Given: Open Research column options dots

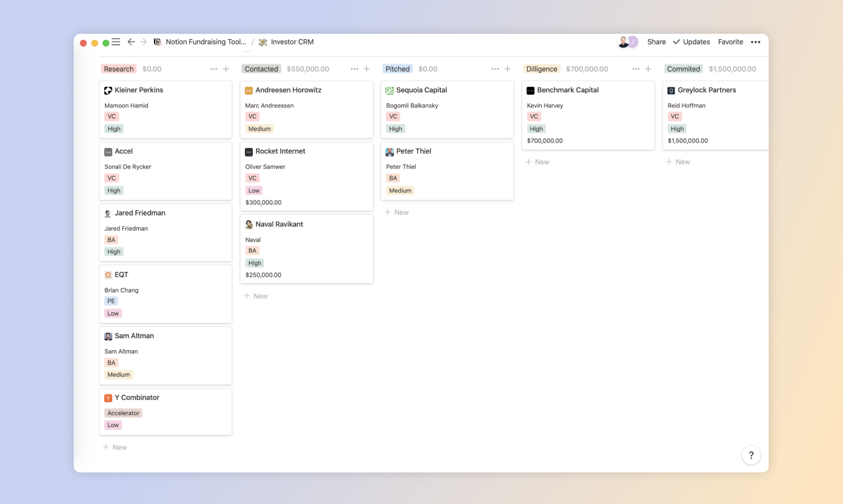Looking at the screenshot, I should [213, 69].
